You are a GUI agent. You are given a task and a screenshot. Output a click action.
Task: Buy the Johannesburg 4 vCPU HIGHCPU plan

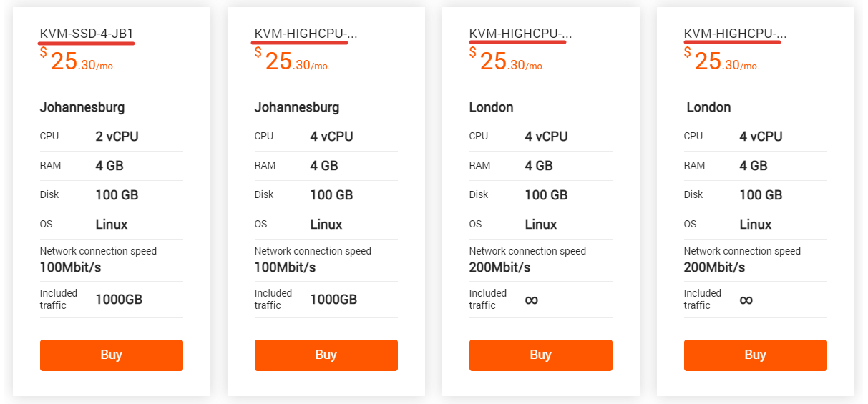(x=326, y=355)
